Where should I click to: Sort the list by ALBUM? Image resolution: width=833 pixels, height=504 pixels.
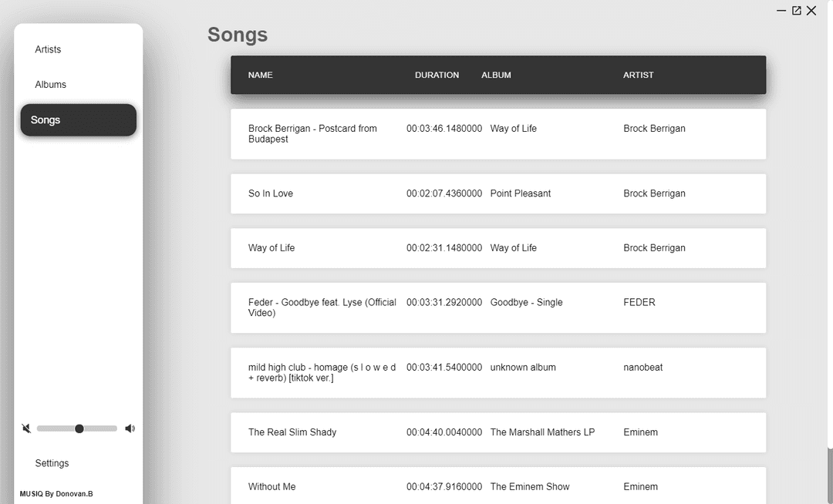click(496, 75)
